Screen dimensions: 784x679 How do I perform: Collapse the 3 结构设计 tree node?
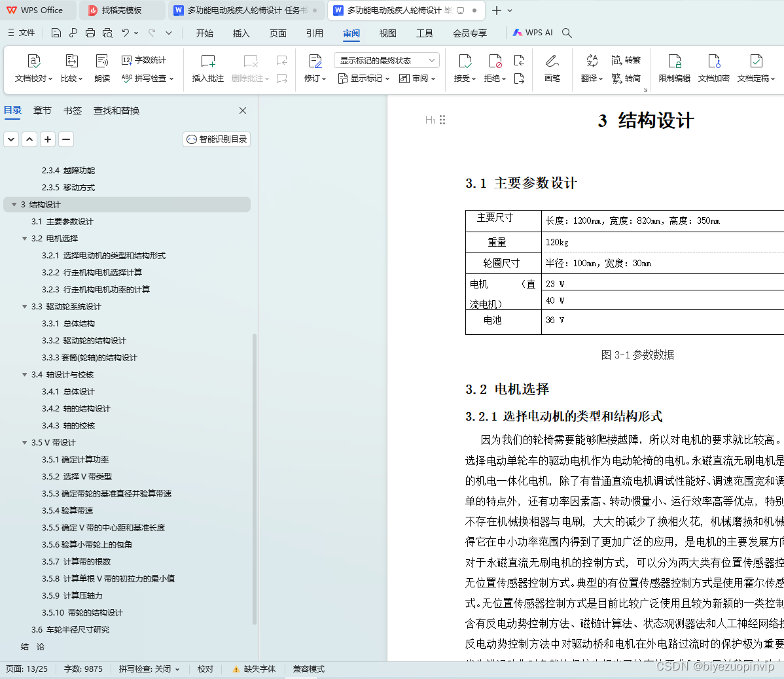14,204
